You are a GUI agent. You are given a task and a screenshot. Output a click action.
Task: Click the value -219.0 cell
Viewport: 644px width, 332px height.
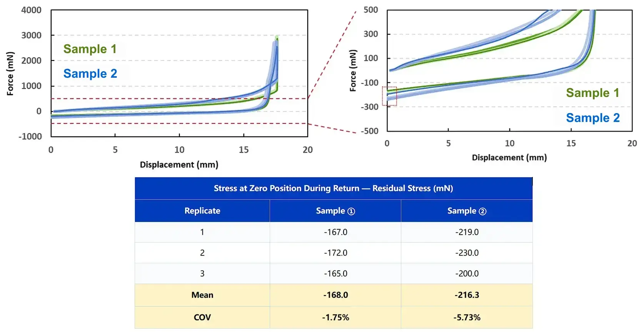coord(467,232)
